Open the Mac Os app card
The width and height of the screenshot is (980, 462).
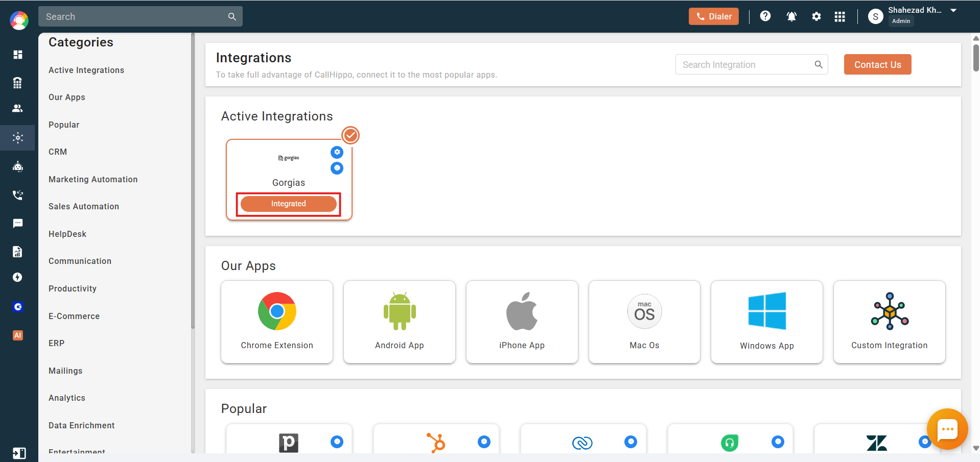tap(644, 322)
